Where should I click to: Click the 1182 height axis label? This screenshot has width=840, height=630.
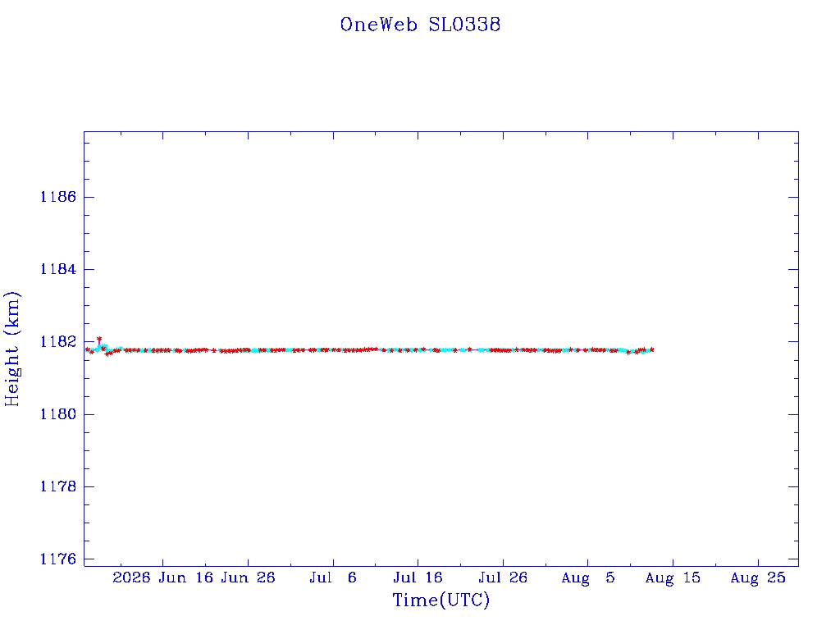(58, 341)
